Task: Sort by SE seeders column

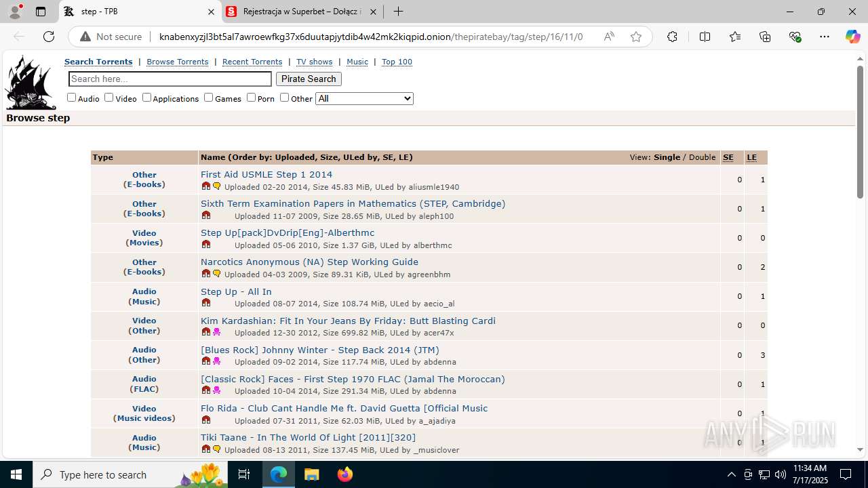Action: (x=728, y=157)
